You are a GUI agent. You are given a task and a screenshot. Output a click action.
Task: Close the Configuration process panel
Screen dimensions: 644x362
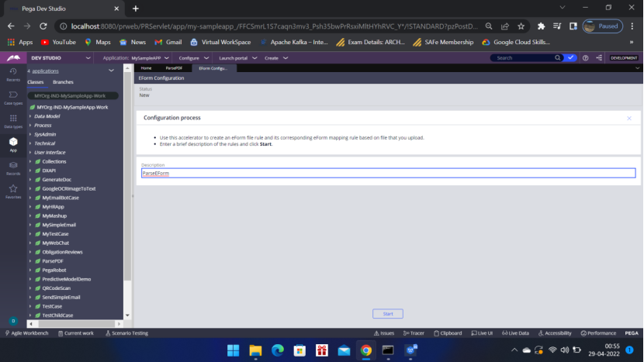pos(628,118)
